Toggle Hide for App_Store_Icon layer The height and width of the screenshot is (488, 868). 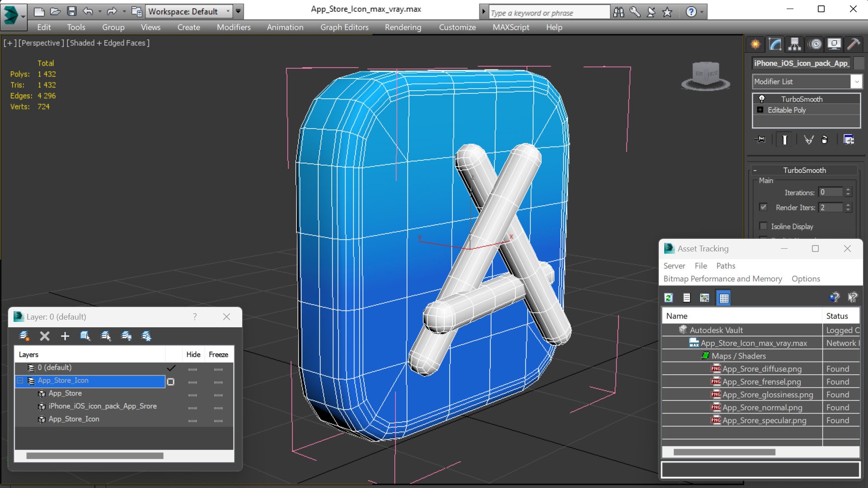[193, 382]
